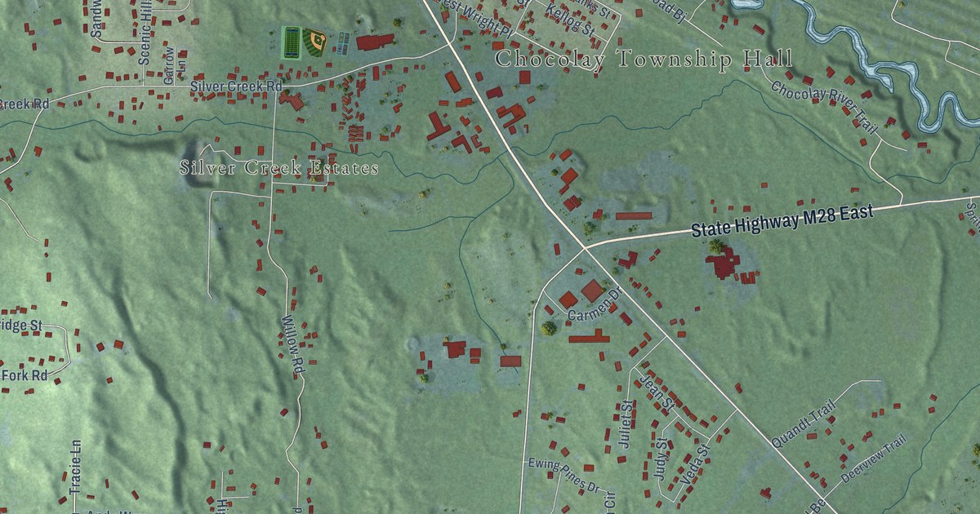Click the Deerview Trail label
The height and width of the screenshot is (514, 980).
874,459
